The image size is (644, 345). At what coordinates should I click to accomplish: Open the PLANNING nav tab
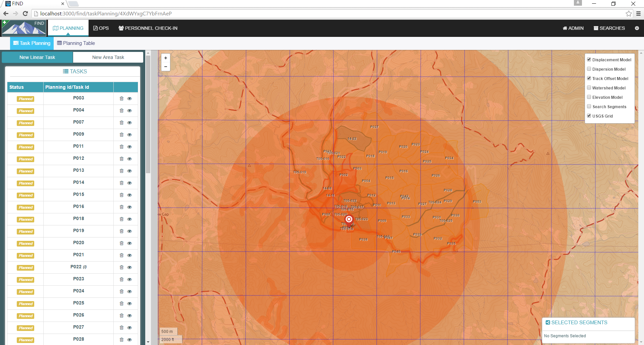click(x=68, y=28)
